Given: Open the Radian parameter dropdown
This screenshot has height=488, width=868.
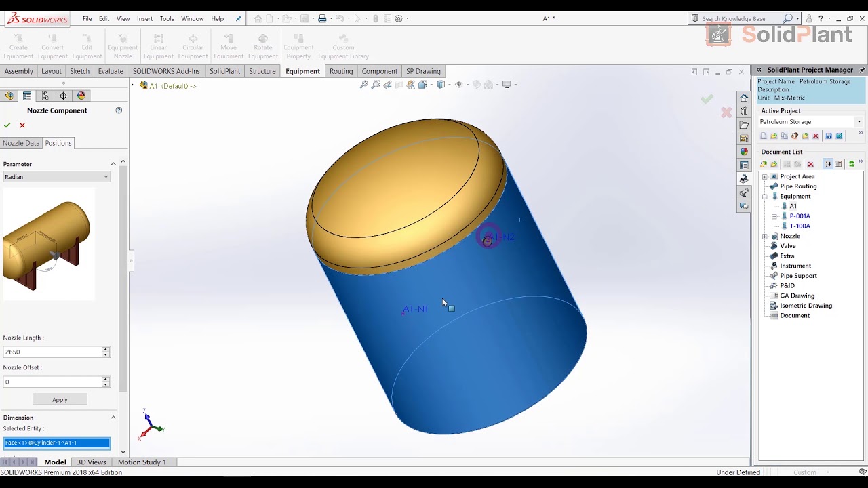Looking at the screenshot, I should (x=56, y=177).
